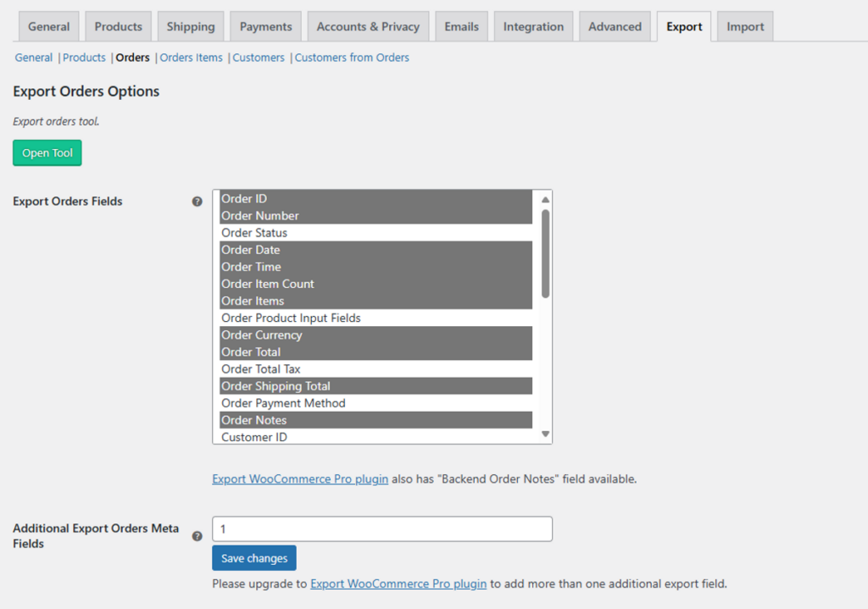Follow Export WooCommerce Pro plugin upgrade link
The width and height of the screenshot is (868, 609).
coord(398,584)
